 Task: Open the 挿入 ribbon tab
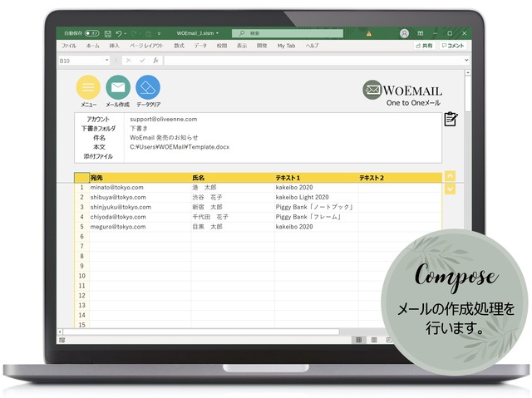tap(115, 46)
